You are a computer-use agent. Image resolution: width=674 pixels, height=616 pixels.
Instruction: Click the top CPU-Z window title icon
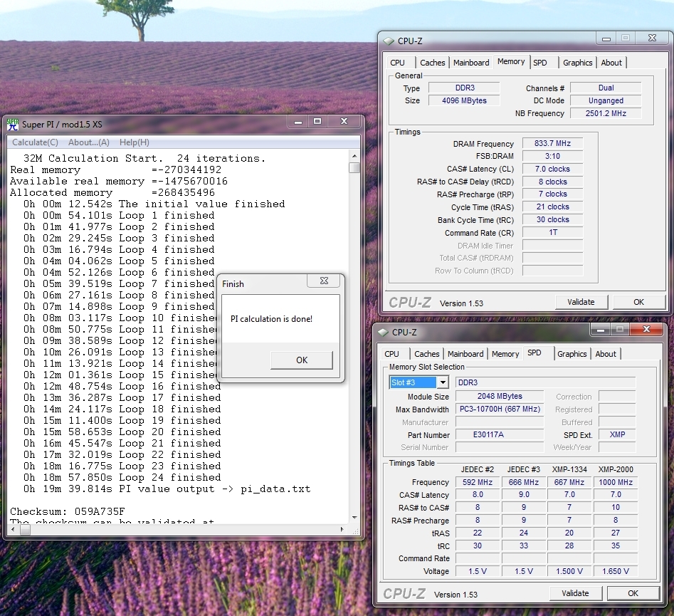click(x=389, y=41)
